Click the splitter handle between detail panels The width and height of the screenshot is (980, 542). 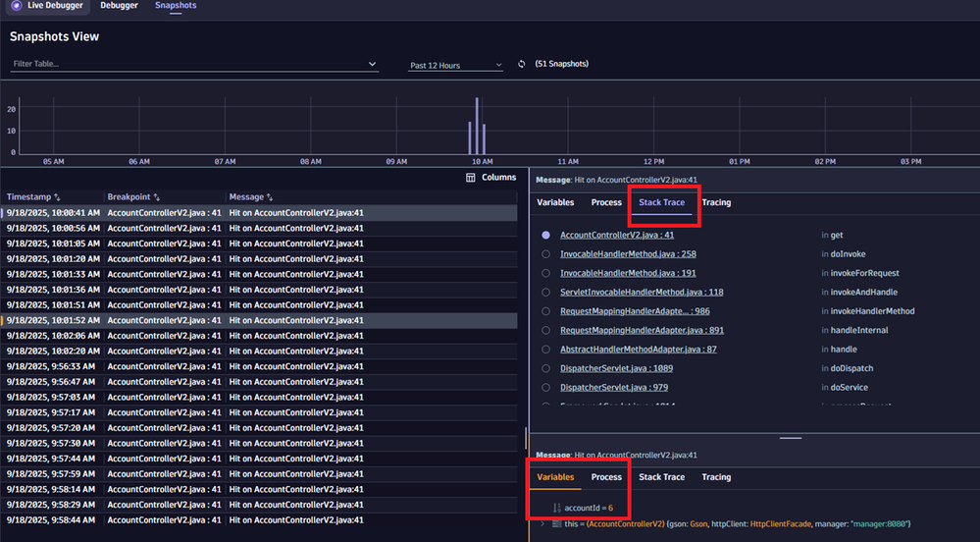[791, 438]
